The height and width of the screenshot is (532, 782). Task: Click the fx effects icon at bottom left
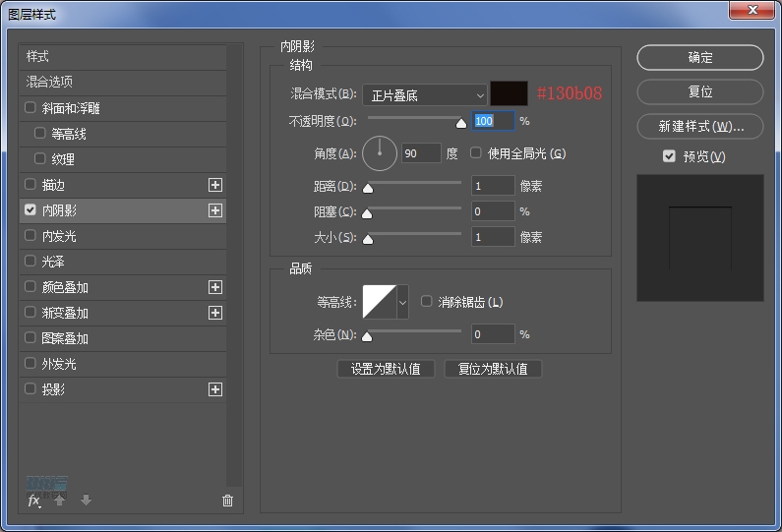coord(34,501)
